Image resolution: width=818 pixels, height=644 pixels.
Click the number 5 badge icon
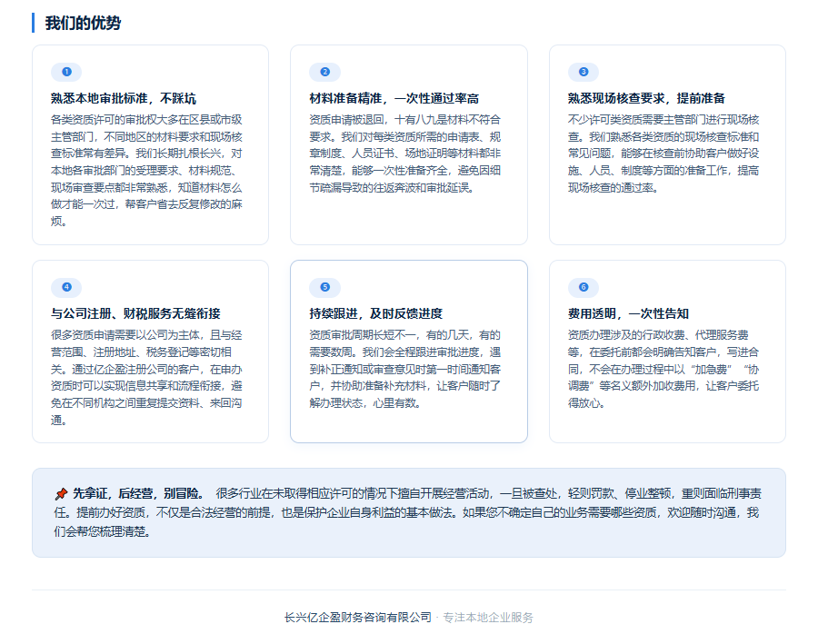point(324,287)
